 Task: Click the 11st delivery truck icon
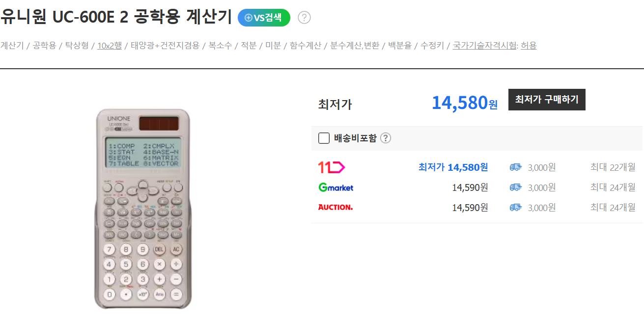click(516, 167)
